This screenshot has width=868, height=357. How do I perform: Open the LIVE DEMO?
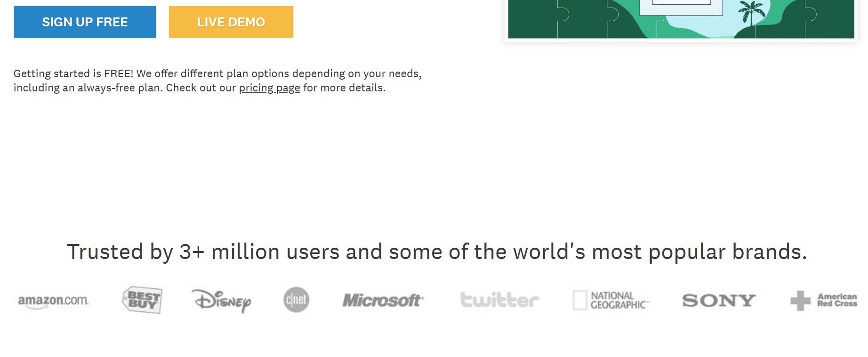231,22
